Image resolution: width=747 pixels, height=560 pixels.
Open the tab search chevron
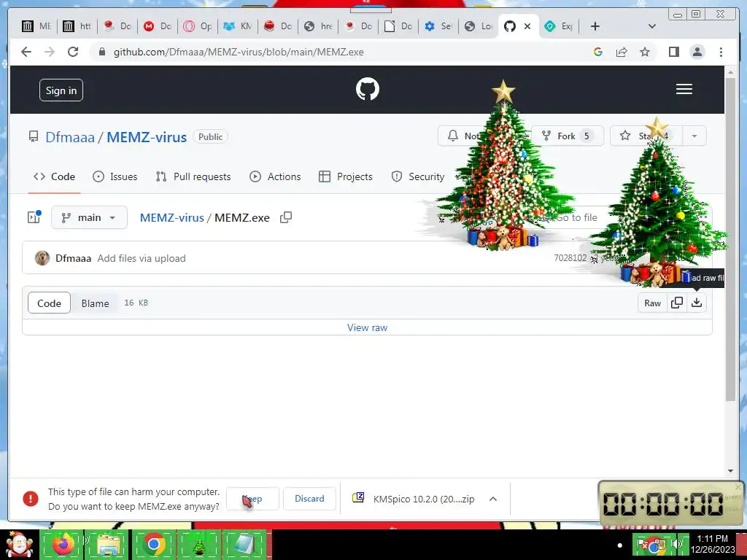click(651, 26)
